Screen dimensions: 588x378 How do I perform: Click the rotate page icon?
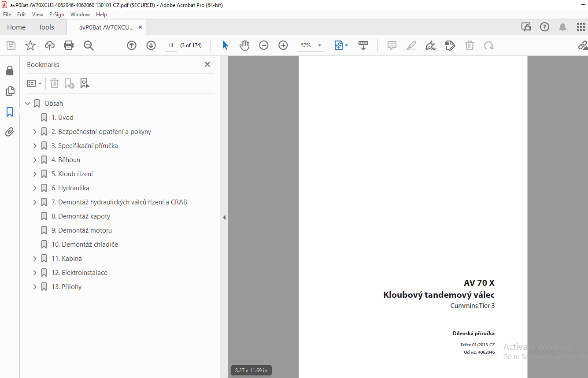pos(489,45)
